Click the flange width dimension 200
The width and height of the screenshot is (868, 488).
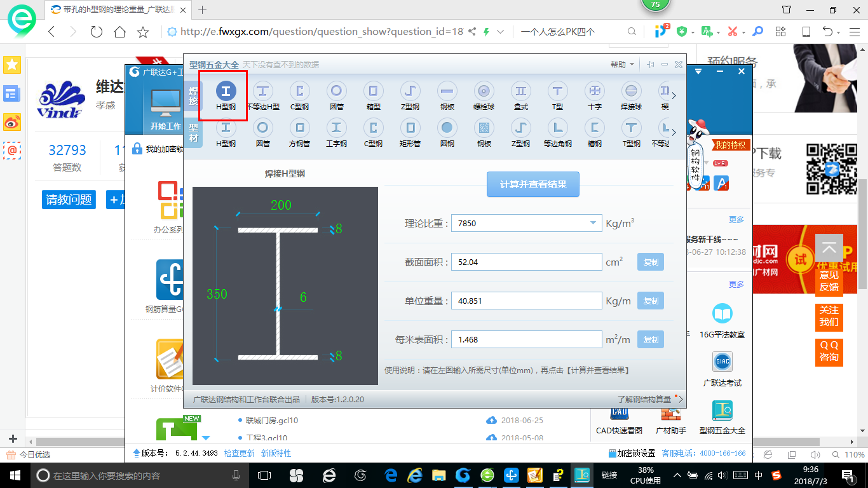(x=281, y=205)
